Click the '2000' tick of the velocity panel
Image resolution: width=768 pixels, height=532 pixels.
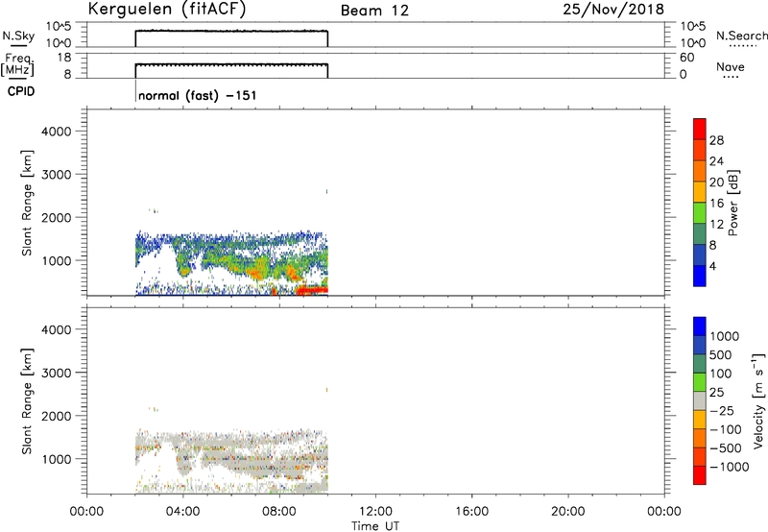(56, 417)
